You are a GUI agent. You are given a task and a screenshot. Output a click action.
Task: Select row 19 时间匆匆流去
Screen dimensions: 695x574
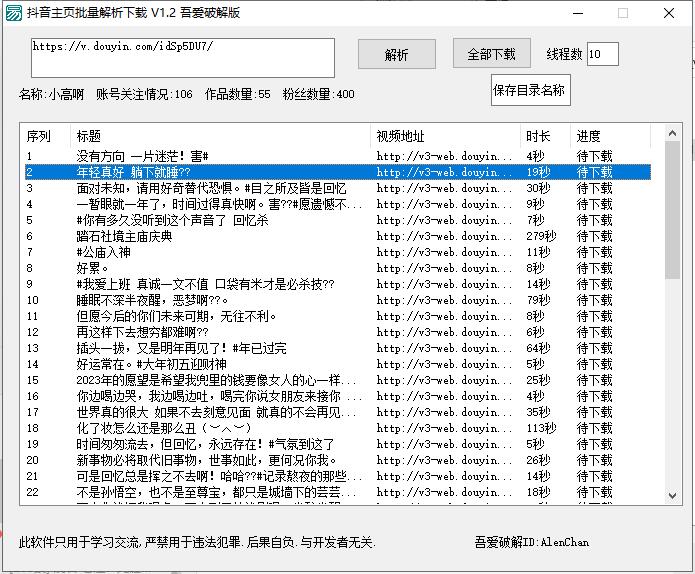pyautogui.click(x=338, y=444)
